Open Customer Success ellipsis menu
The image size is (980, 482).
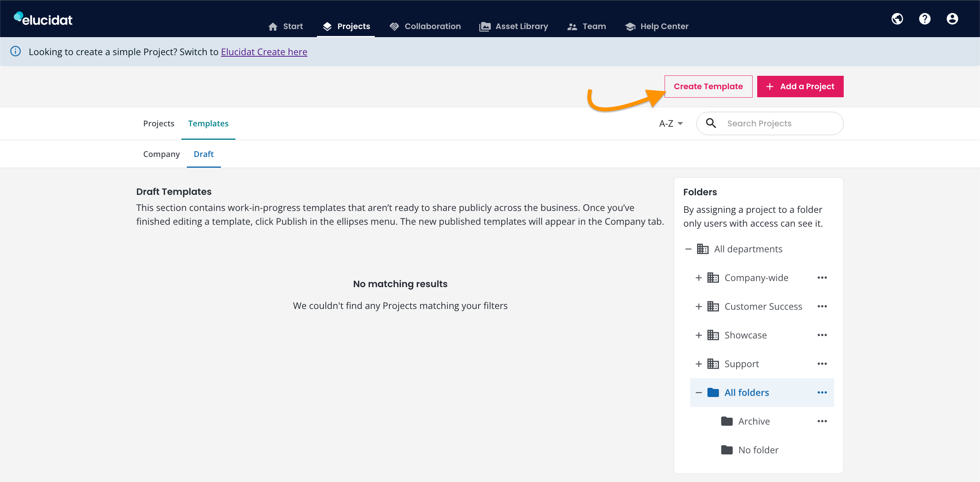822,306
